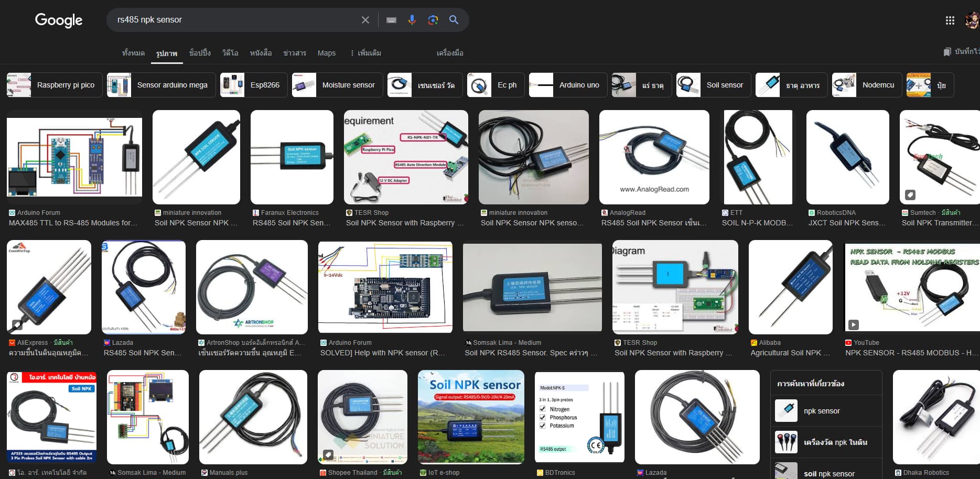This screenshot has width=980, height=479.
Task: Open the Somsak Lima sensor photo
Action: [532, 287]
